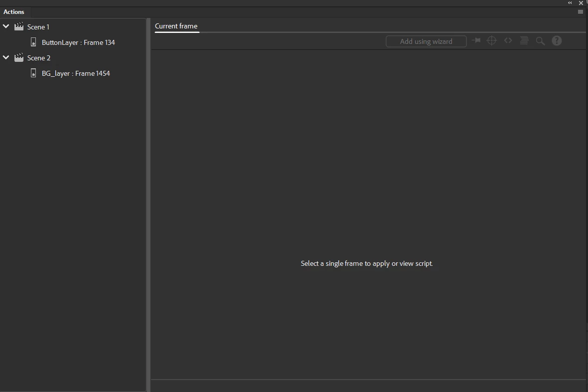Open Help with the question mark icon
The width and height of the screenshot is (588, 392).
557,40
